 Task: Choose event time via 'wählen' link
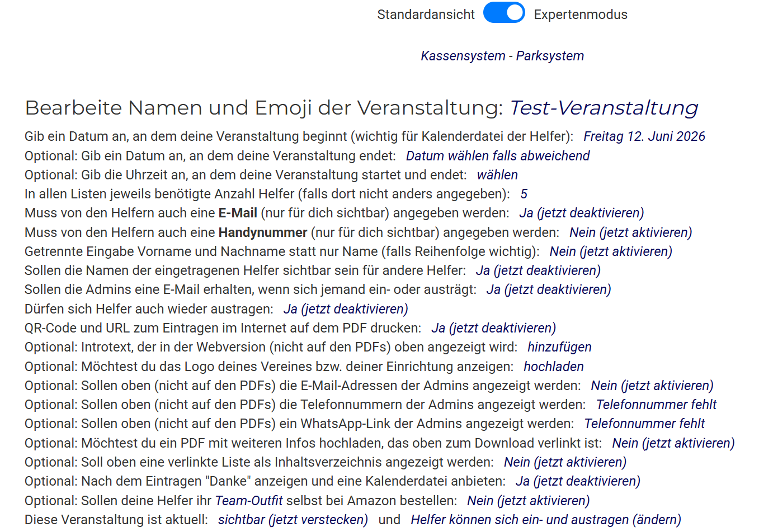(497, 175)
